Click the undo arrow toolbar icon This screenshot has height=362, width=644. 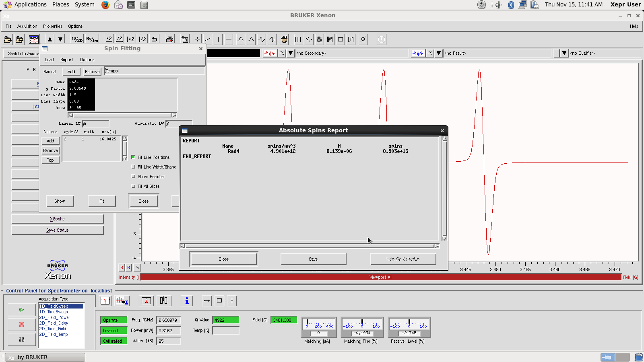[x=154, y=39]
